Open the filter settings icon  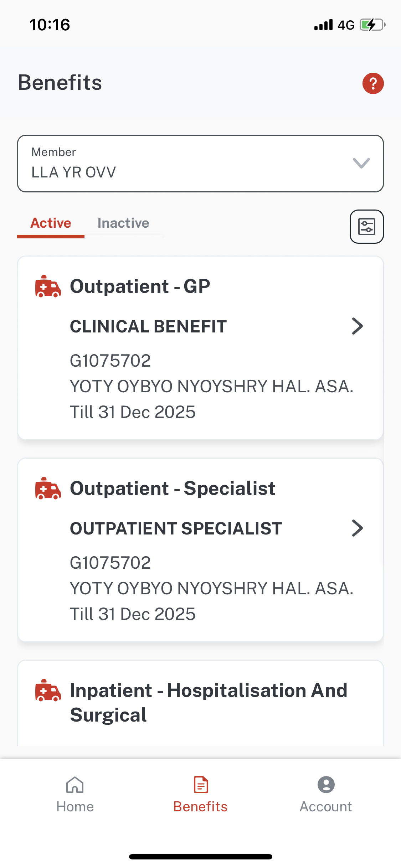point(366,227)
